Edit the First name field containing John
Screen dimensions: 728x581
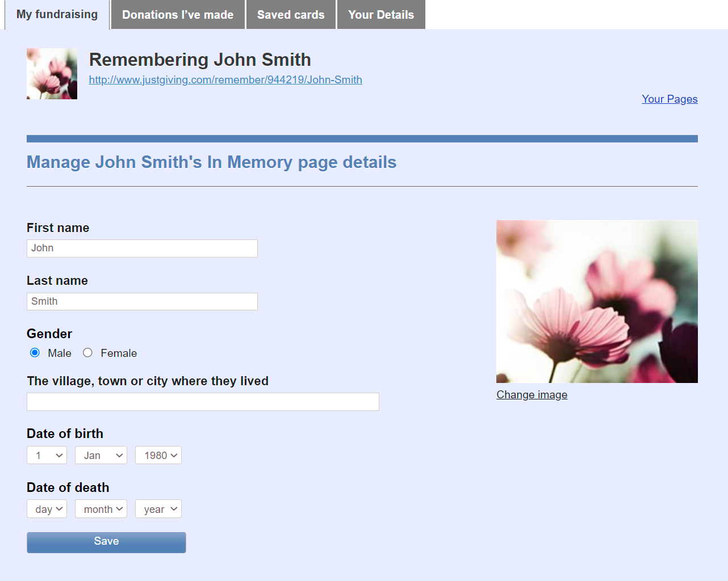click(x=142, y=249)
